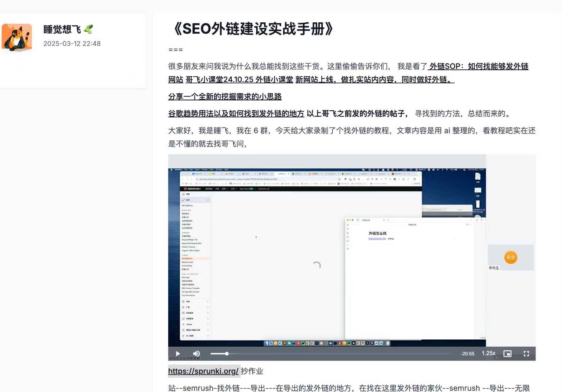Select Keyword Strategy Builder in the Semrush sidebar

[x=192, y=243]
